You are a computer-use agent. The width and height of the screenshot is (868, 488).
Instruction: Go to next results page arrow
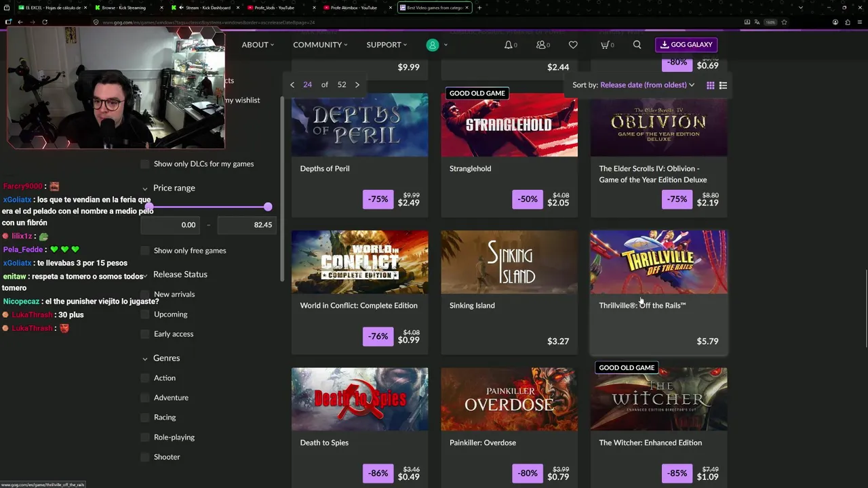point(357,85)
